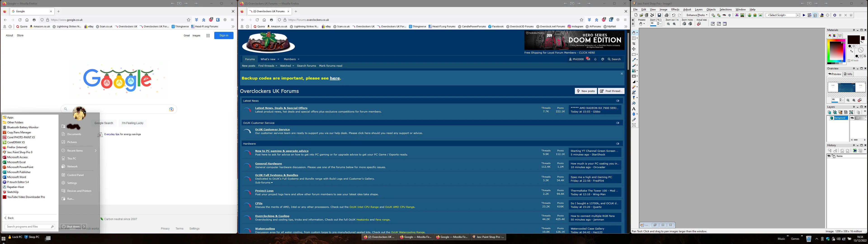Open the Pan tool presets dropdown
The height and width of the screenshot is (244, 868).
point(644,24)
